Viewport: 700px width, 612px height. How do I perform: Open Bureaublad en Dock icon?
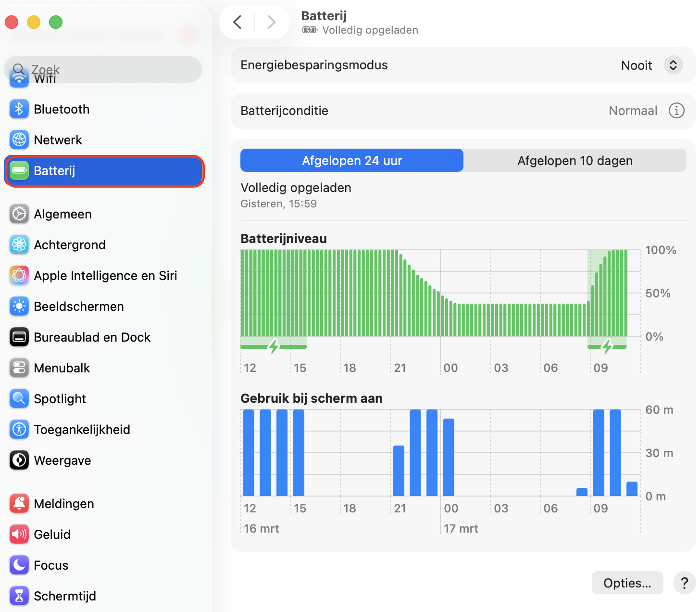[19, 337]
